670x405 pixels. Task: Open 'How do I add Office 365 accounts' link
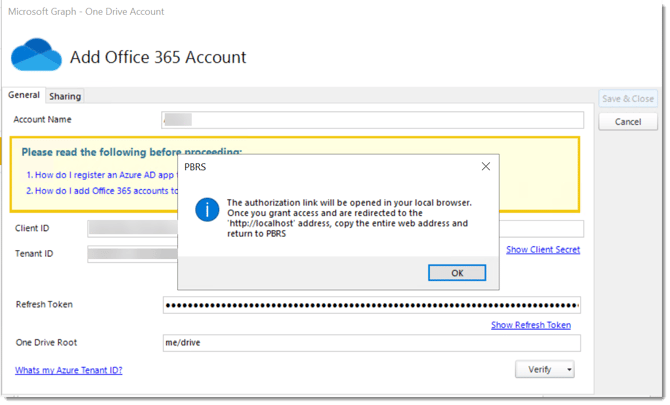[103, 191]
